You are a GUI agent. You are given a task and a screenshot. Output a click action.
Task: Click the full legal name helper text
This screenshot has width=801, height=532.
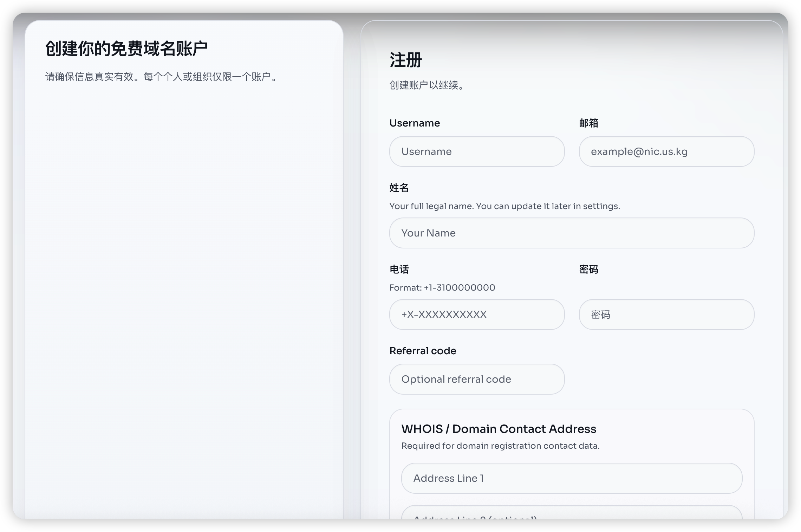[504, 206]
